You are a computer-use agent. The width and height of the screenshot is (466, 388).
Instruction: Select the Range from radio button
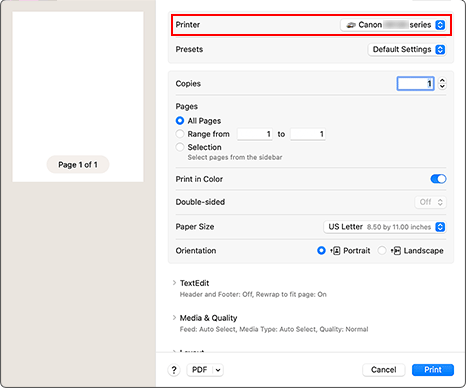(180, 134)
